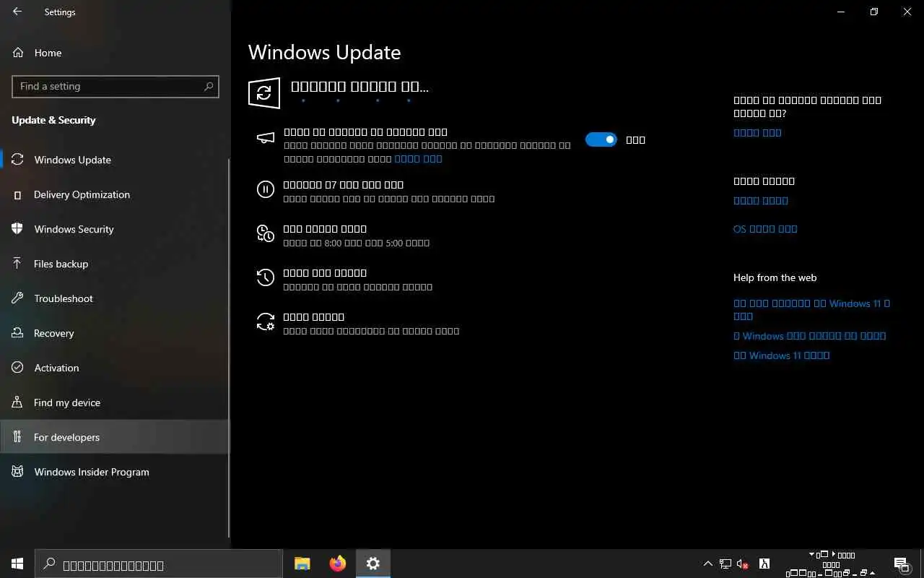Viewport: 924px width, 578px height.
Task: Click the network tray icon
Action: point(725,564)
